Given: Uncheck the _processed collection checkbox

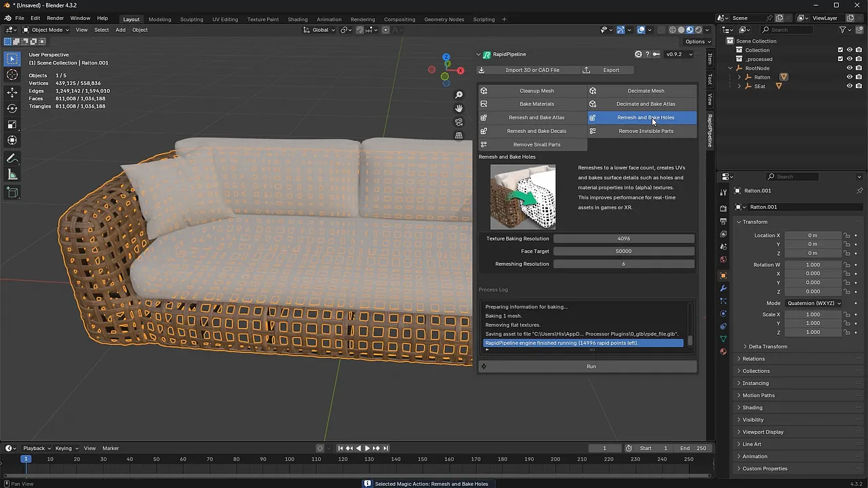Looking at the screenshot, I should tap(840, 59).
